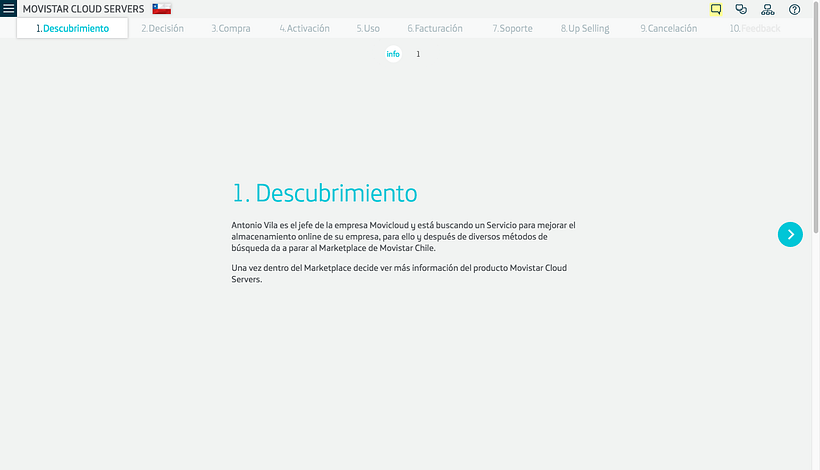Open the chat conversations icon
Image resolution: width=820 pixels, height=470 pixels.
(741, 9)
